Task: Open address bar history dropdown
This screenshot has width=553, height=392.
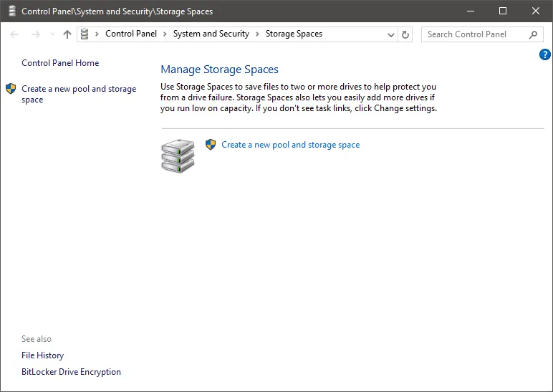Action: [391, 34]
